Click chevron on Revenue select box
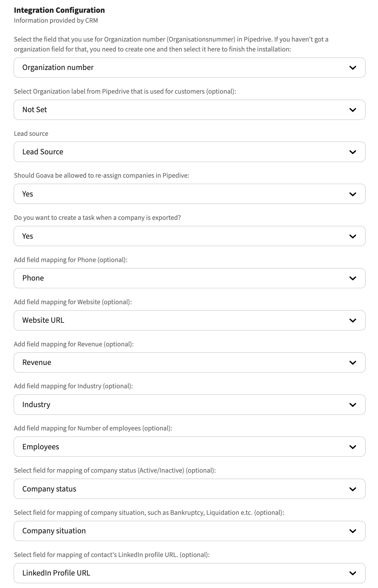The height and width of the screenshot is (588, 378). pyautogui.click(x=353, y=362)
